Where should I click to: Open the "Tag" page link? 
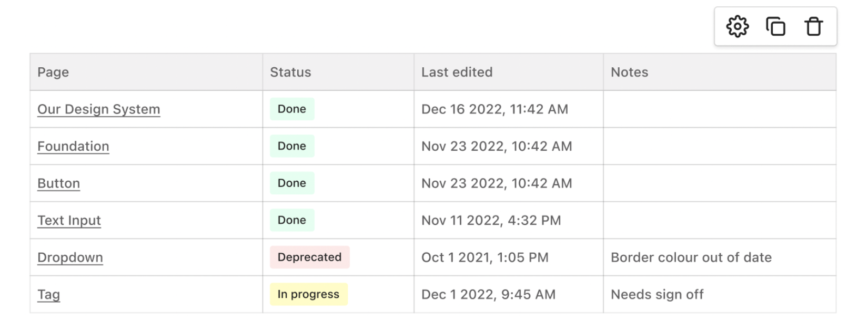pyautogui.click(x=48, y=294)
